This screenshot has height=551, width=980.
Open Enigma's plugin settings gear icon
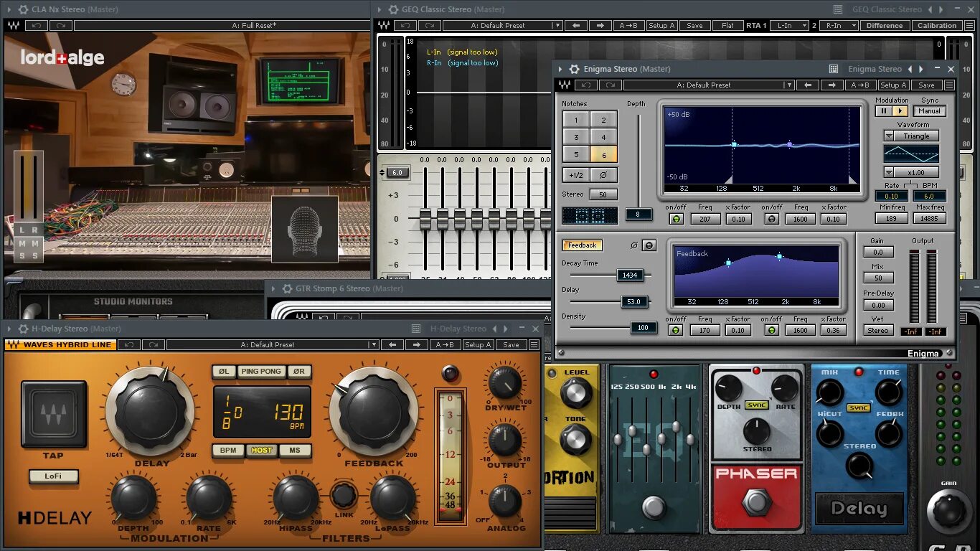[x=574, y=68]
